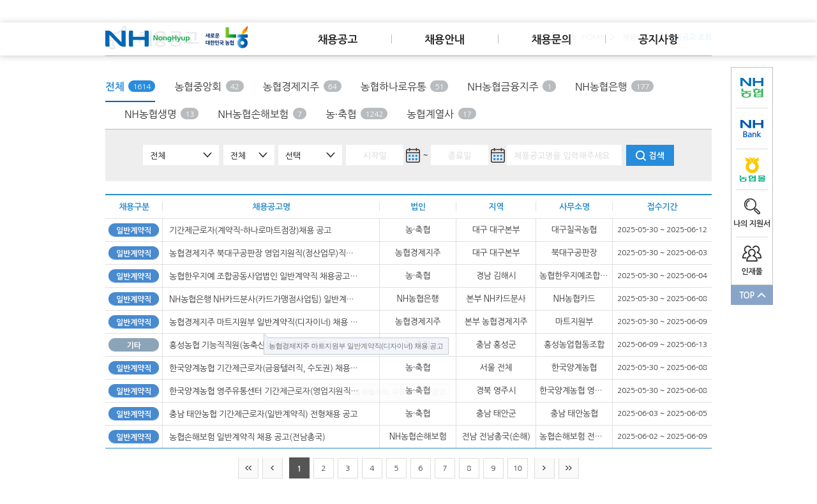817x504 pixels.
Task: Go to previous page arrow
Action: click(273, 468)
